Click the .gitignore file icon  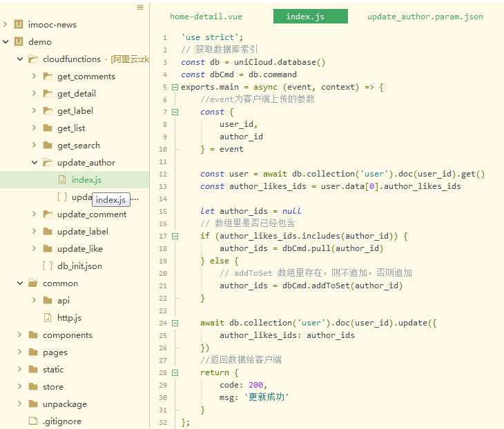coord(33,421)
